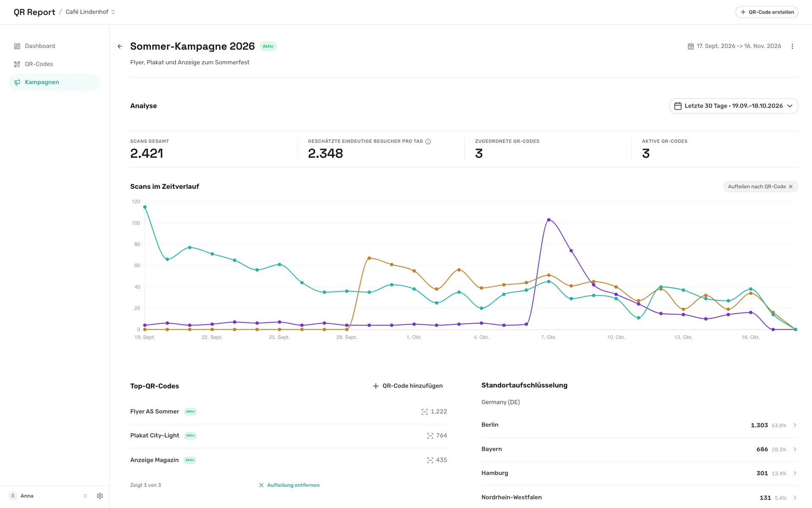Click the QR Report logo title
The image size is (812, 508).
34,12
